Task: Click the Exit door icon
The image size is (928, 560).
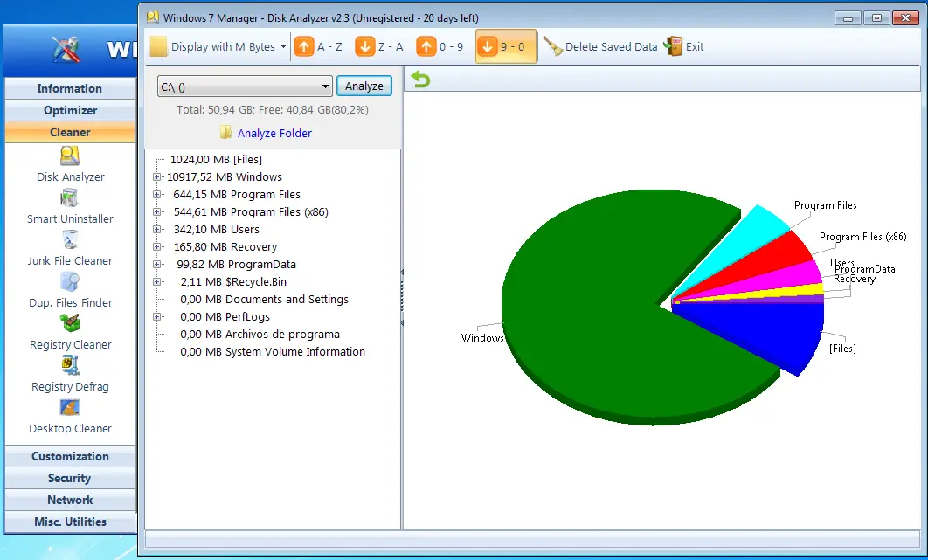Action: tap(674, 46)
